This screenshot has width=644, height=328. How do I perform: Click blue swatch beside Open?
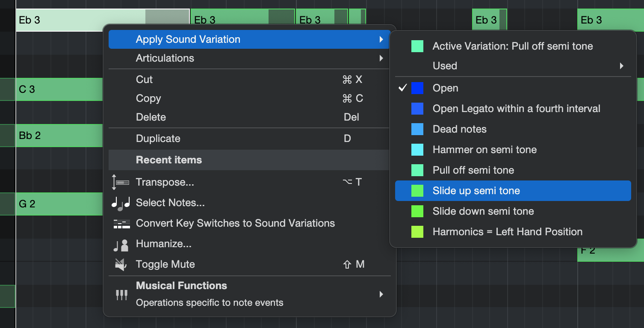click(x=417, y=88)
